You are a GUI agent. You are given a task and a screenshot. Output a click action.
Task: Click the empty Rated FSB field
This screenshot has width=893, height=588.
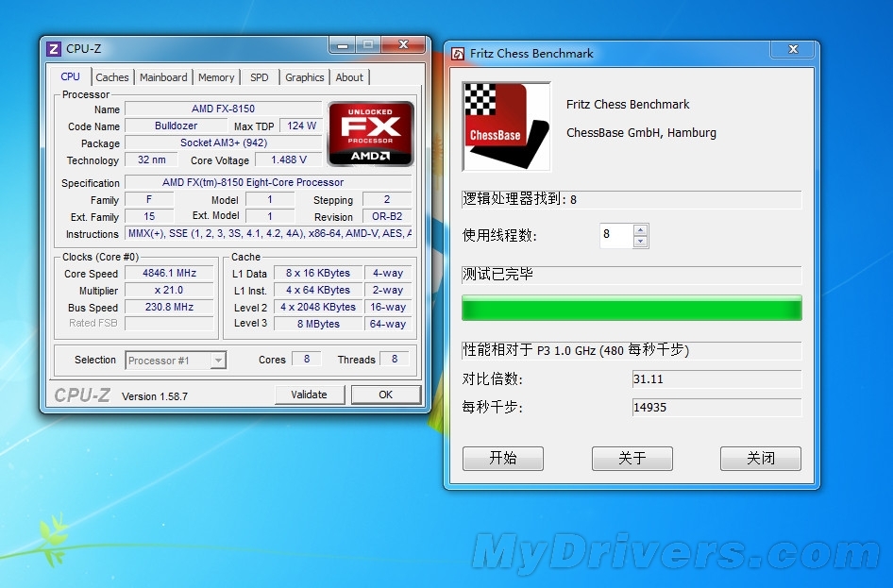[169, 324]
